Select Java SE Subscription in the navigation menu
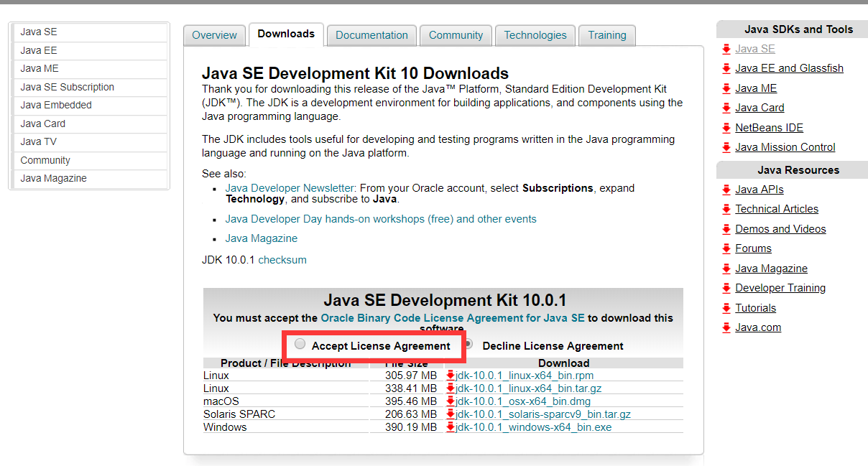 click(x=90, y=87)
